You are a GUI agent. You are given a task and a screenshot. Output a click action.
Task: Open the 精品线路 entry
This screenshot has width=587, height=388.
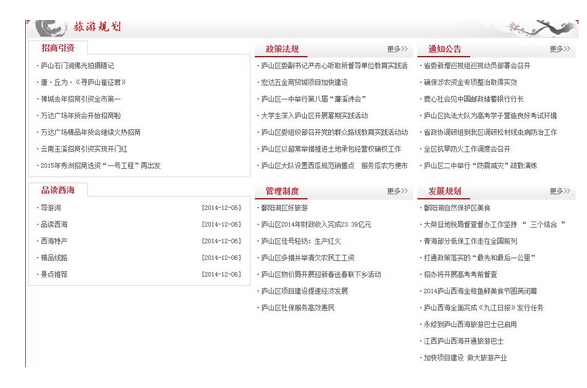[x=54, y=258]
